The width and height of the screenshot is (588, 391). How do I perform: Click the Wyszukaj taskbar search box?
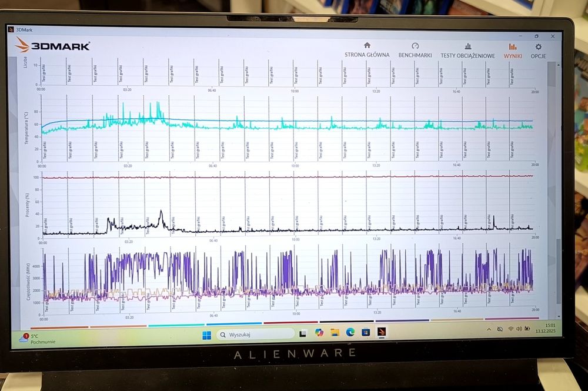(x=255, y=335)
